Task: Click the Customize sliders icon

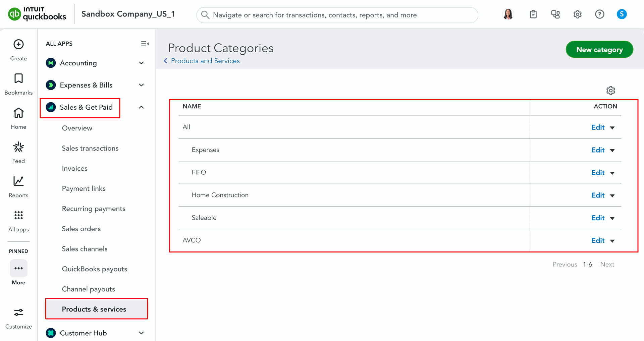Action: click(x=18, y=313)
